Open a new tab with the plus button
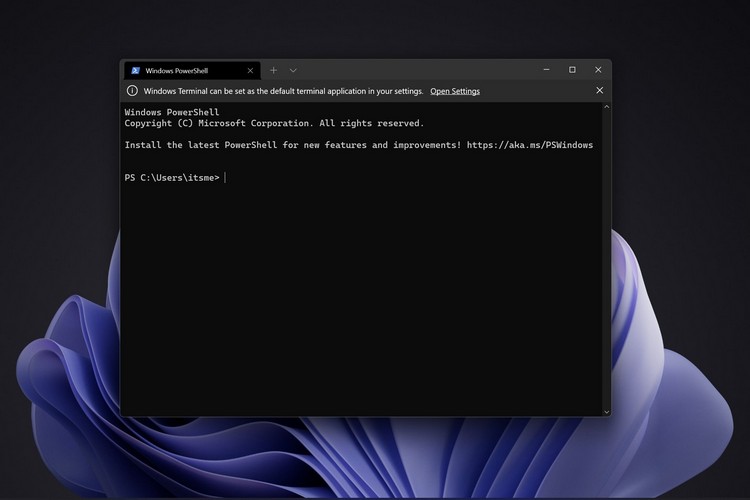The width and height of the screenshot is (750, 500). (x=273, y=70)
